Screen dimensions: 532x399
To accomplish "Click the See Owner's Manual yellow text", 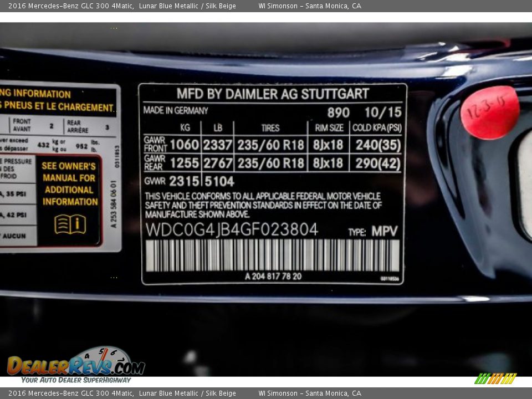I will tap(69, 183).
